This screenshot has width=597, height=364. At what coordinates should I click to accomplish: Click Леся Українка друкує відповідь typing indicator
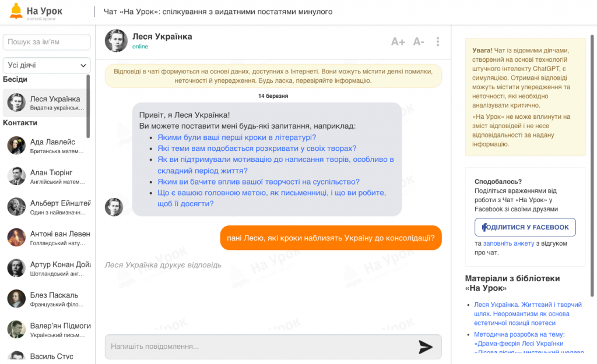click(x=163, y=265)
